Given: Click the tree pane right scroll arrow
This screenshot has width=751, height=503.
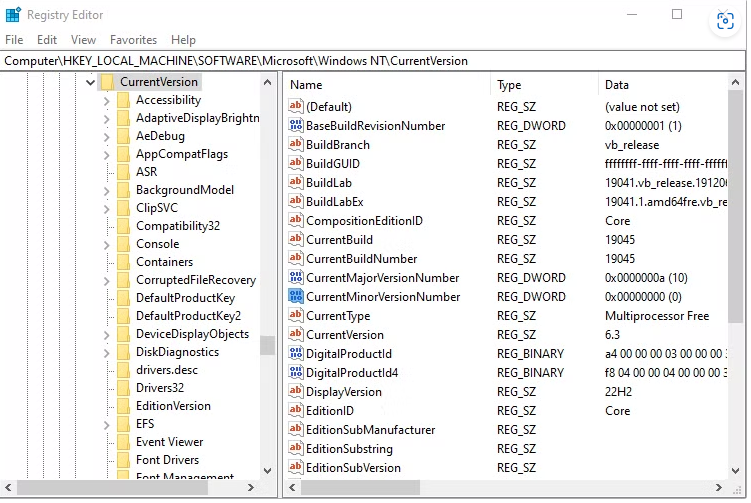Looking at the screenshot, I should coord(250,487).
